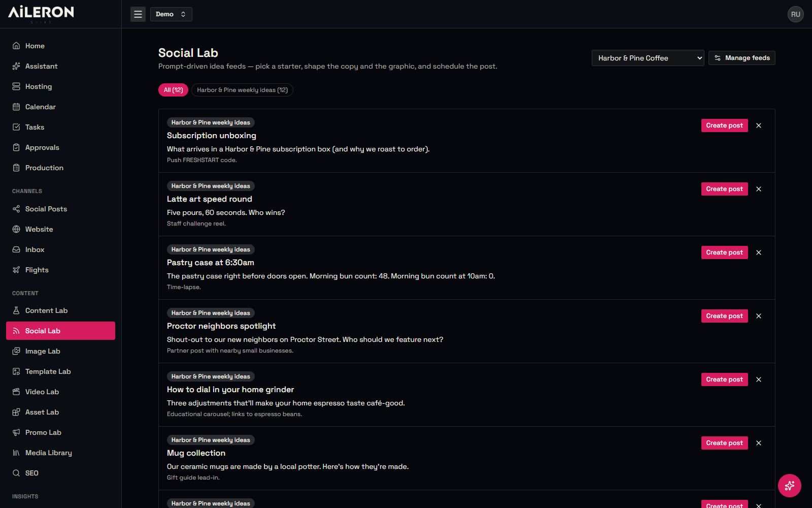The width and height of the screenshot is (812, 508).
Task: Click Manage feeds button
Action: (x=742, y=58)
